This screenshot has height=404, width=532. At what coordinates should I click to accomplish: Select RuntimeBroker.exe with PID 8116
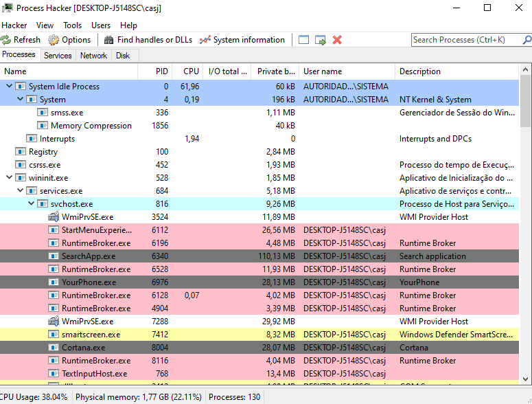pos(259,361)
